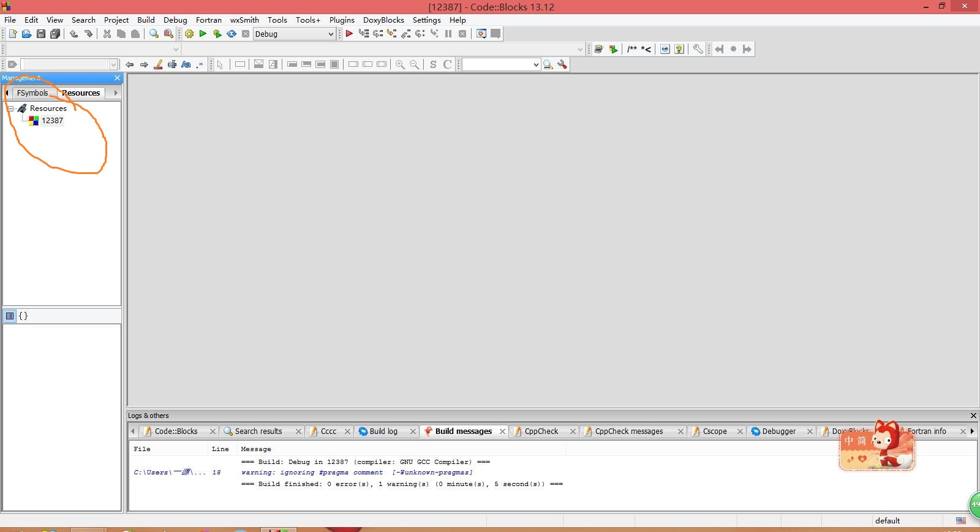Viewport: 980px width, 532px height.
Task: Close the Logs & others panel
Action: 973,416
